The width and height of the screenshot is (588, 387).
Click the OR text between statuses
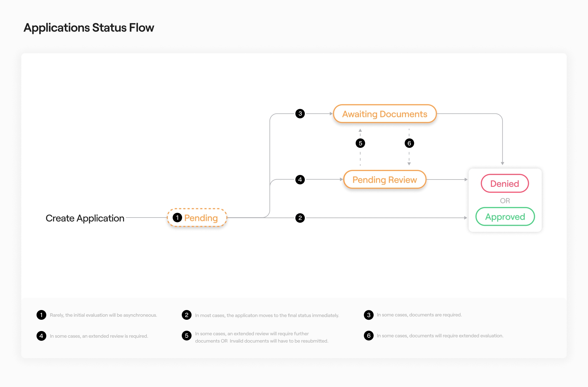pyautogui.click(x=505, y=201)
